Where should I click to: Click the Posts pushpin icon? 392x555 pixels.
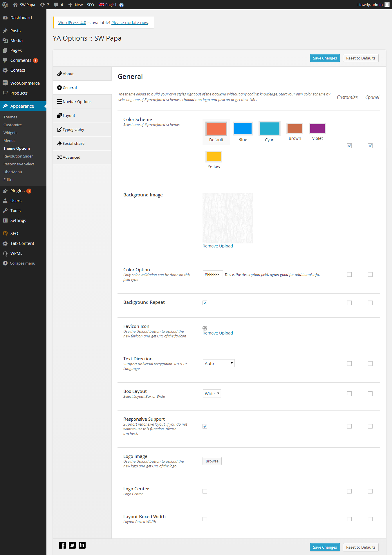5,31
